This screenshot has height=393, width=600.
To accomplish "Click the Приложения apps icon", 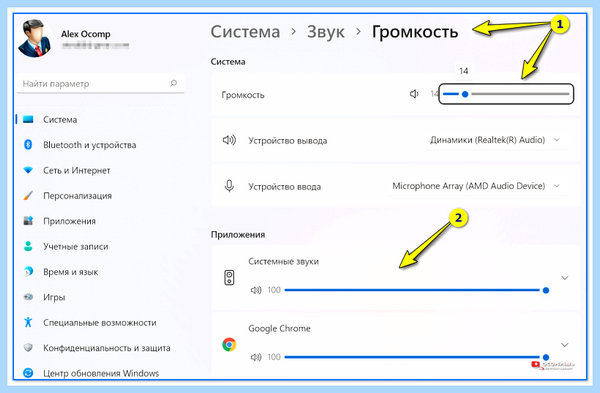I will (x=28, y=221).
